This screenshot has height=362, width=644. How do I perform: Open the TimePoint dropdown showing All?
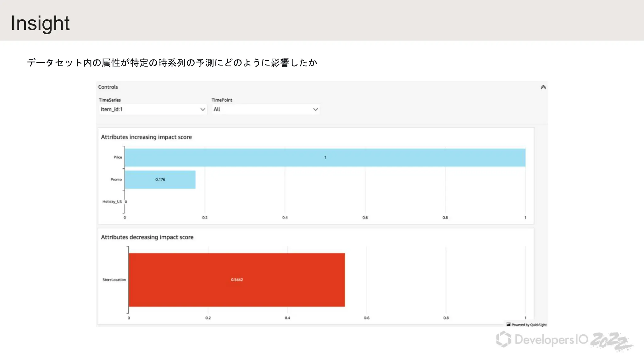coord(266,109)
